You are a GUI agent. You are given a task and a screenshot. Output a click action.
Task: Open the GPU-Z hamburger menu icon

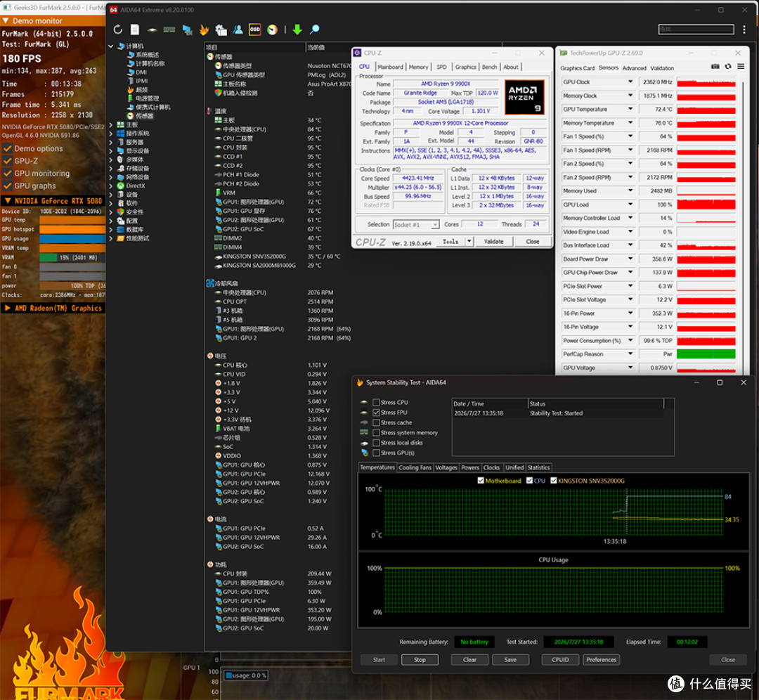pos(741,66)
